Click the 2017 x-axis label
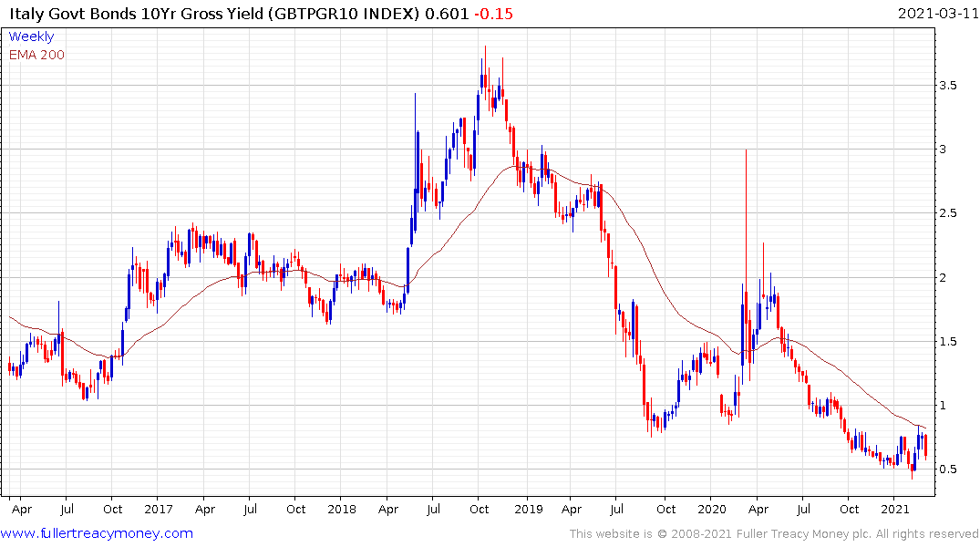This screenshot has height=547, width=980. tap(158, 509)
